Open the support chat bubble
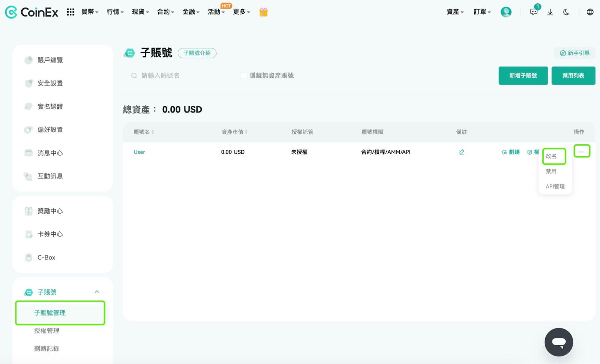600x364 pixels. pos(559,342)
